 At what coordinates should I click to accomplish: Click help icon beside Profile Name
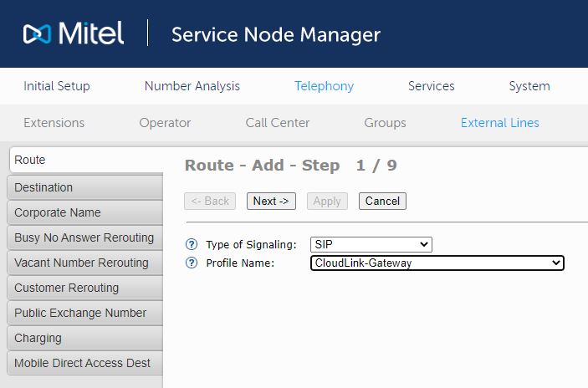(192, 263)
